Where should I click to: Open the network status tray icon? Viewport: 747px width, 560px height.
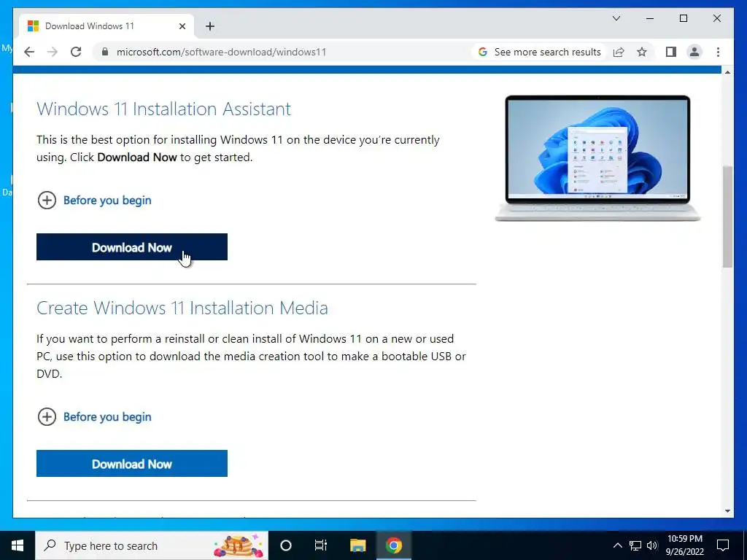[x=635, y=545]
